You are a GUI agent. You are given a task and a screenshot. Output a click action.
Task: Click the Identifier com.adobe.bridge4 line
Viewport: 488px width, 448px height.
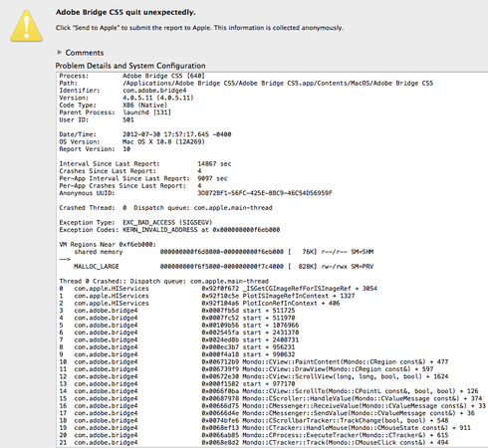click(x=122, y=91)
